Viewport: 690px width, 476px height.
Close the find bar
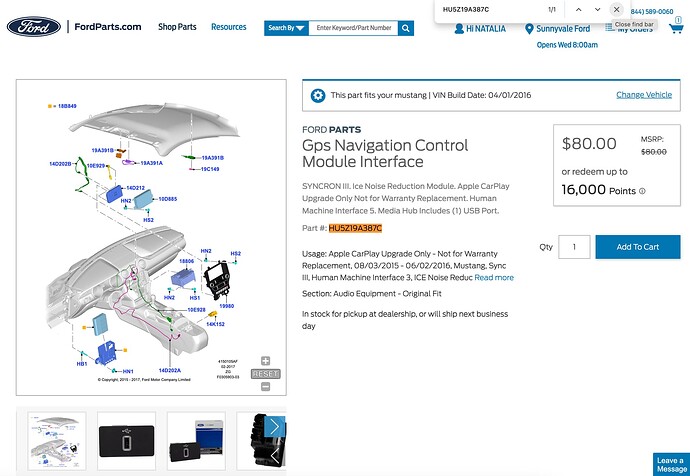tap(617, 9)
